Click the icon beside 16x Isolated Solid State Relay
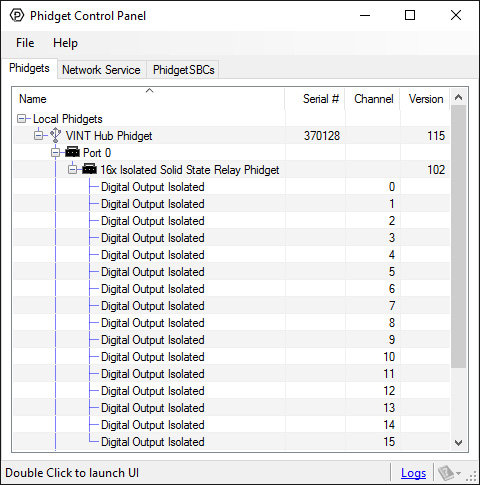This screenshot has height=485, width=480. tap(89, 169)
